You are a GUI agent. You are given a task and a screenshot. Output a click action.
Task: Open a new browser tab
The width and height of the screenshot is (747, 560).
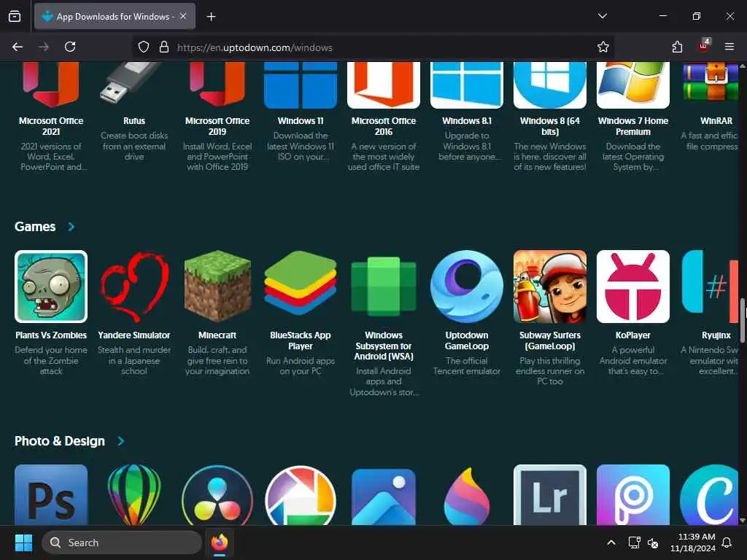tap(211, 17)
